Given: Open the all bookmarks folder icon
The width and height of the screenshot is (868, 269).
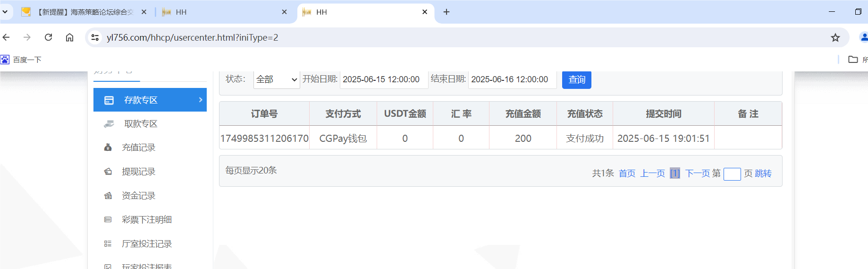Looking at the screenshot, I should click(x=853, y=60).
